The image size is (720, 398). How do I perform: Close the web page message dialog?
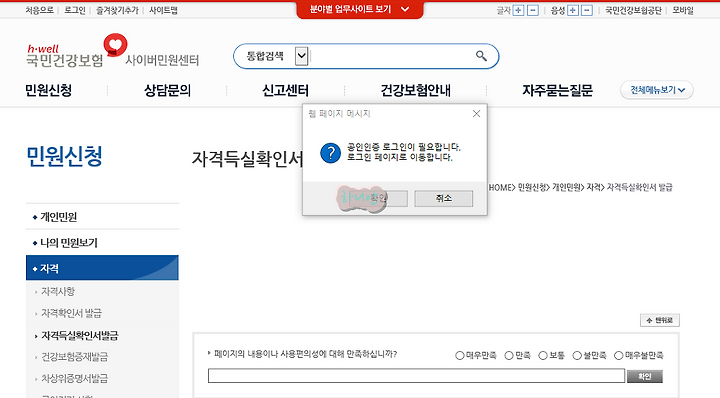click(x=476, y=113)
